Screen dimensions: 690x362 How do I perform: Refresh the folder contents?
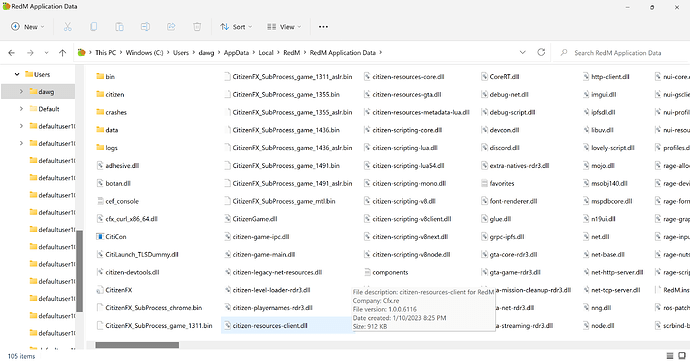coord(541,52)
